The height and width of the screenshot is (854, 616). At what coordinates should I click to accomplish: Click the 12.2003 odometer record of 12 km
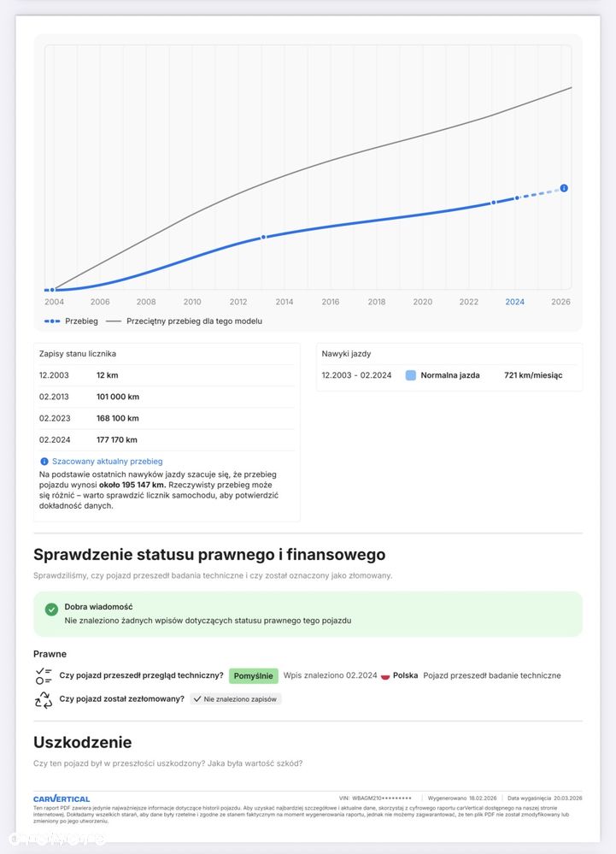(167, 375)
